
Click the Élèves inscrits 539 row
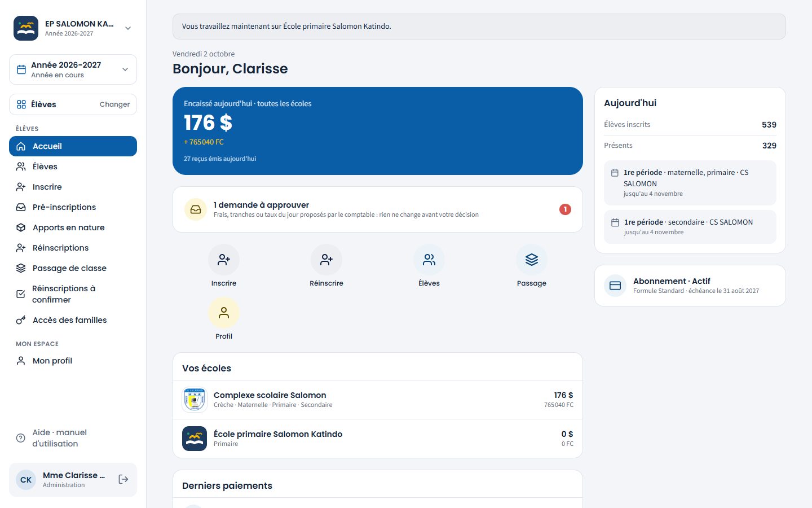coord(690,125)
